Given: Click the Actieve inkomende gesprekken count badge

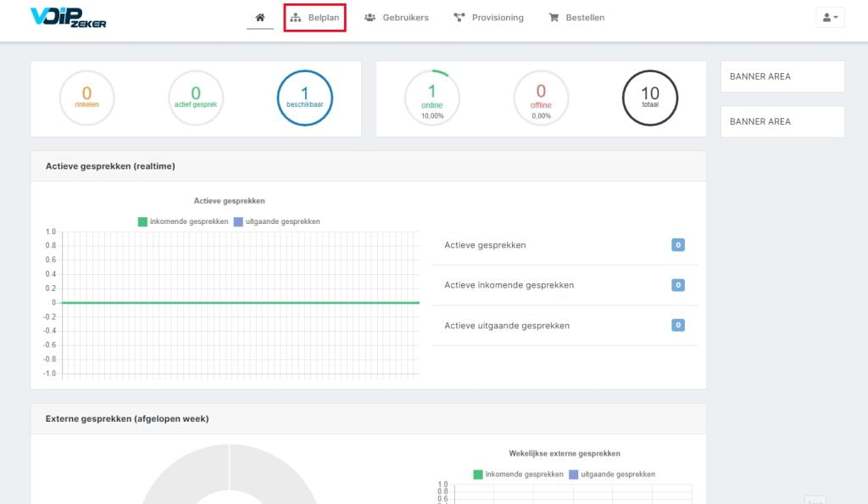Looking at the screenshot, I should (677, 285).
